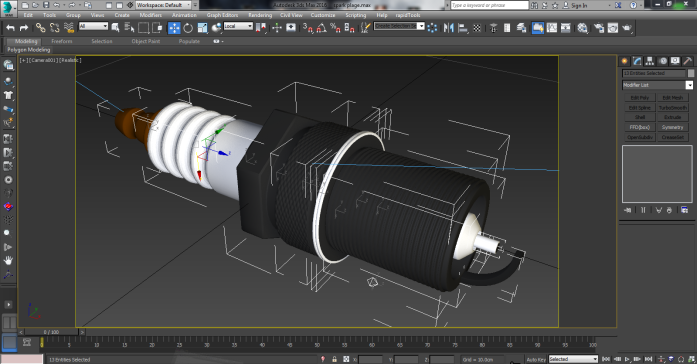The height and width of the screenshot is (364, 697).
Task: Click the object color swatch beside the name field
Action: tap(690, 73)
